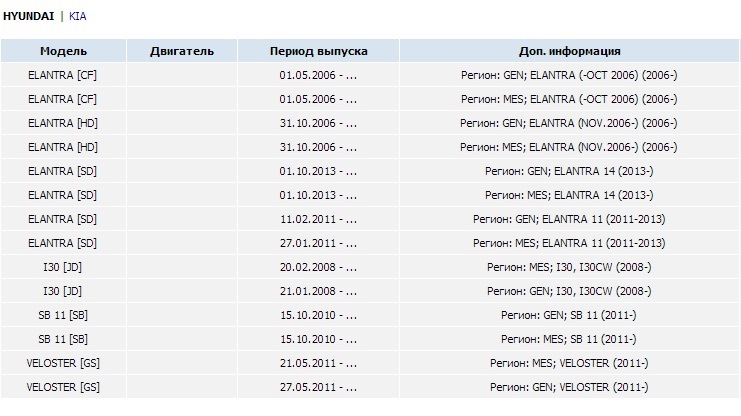
Task: Open ELANTRA [CF] MES region row
Action: (x=370, y=99)
